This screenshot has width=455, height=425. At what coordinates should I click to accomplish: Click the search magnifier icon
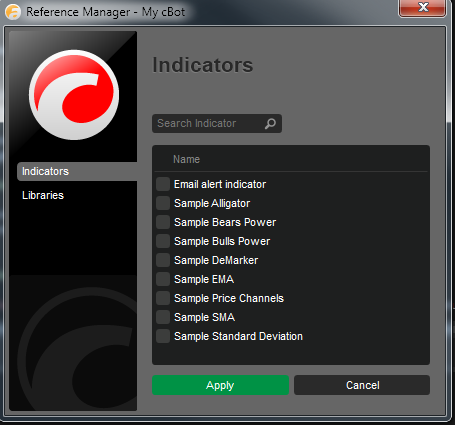click(270, 124)
